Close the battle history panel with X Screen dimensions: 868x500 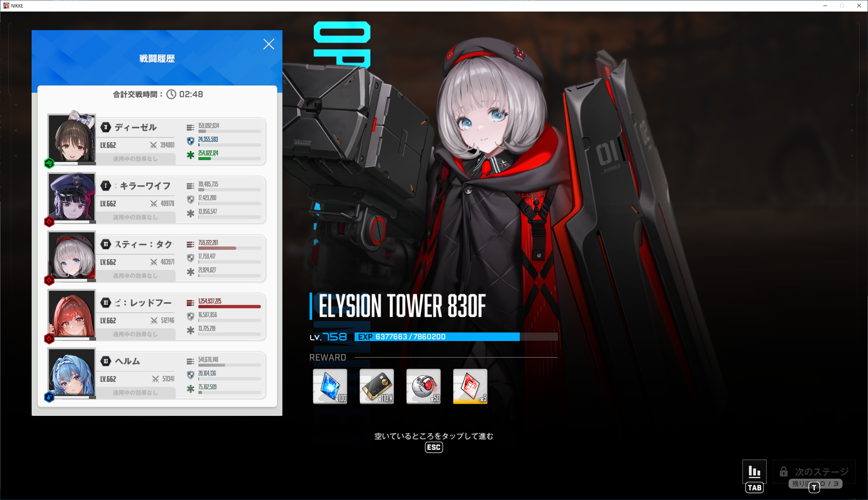pos(269,44)
